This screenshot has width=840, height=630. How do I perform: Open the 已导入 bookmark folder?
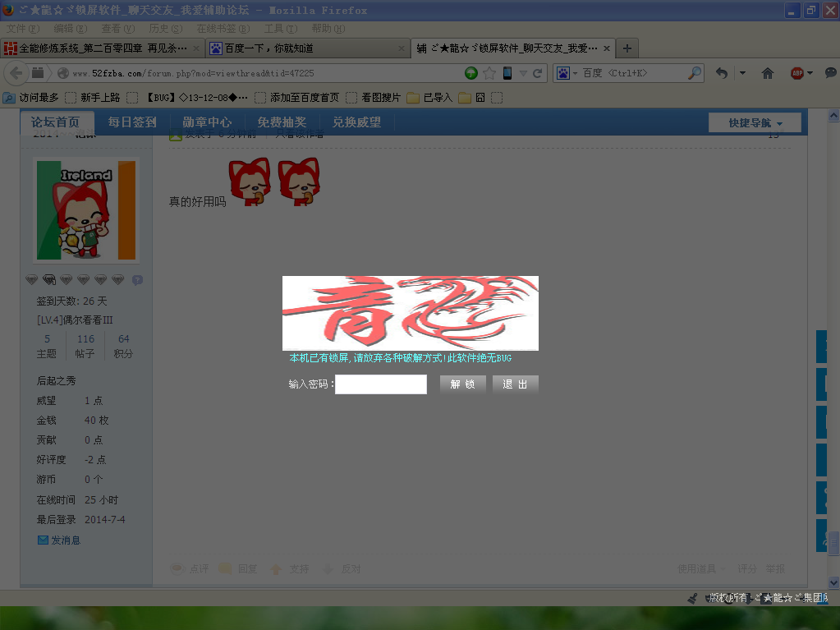pyautogui.click(x=429, y=98)
